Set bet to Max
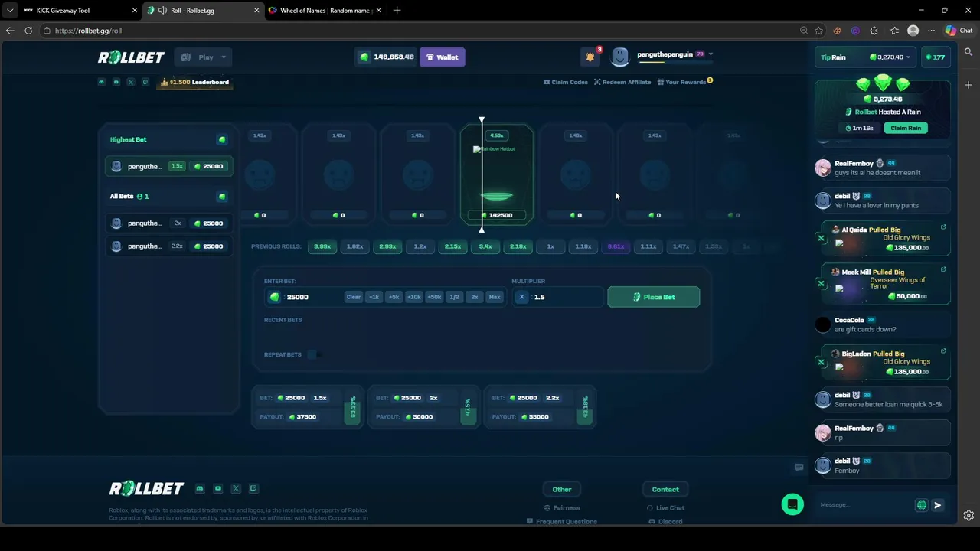Image resolution: width=980 pixels, height=551 pixels. click(x=495, y=297)
